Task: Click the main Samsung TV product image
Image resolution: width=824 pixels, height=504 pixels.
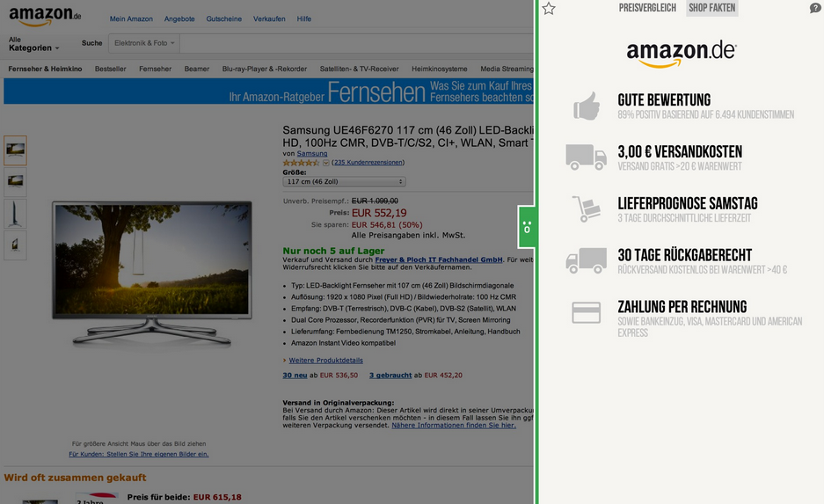Action: tap(152, 273)
